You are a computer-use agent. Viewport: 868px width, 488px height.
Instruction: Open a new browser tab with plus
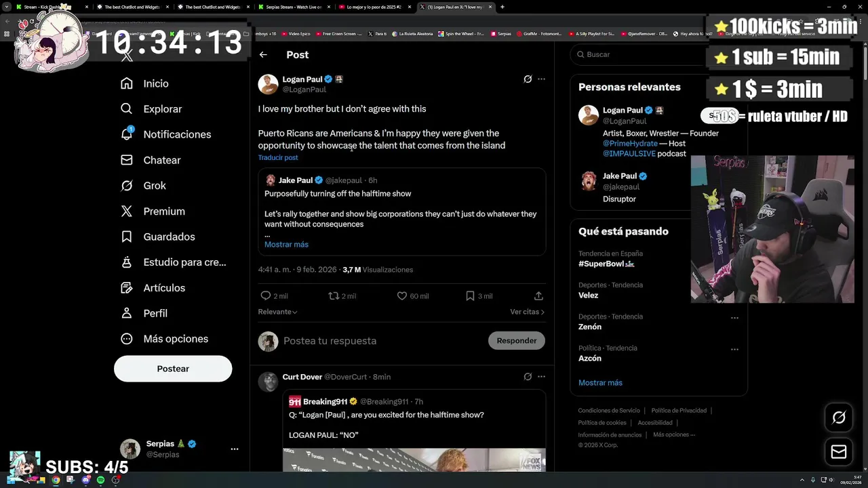click(502, 7)
